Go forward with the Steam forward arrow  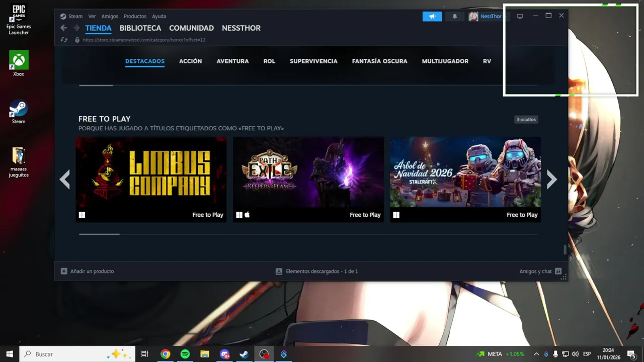click(76, 28)
